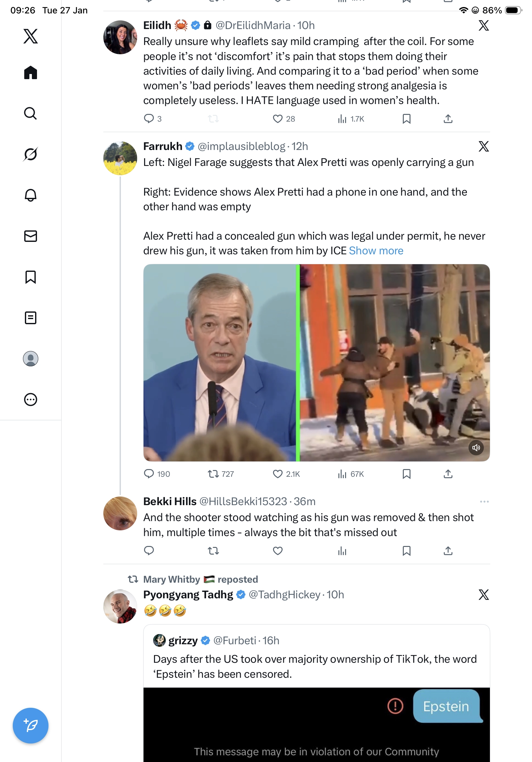
Task: Open the search page from the sidebar
Action: [31, 114]
